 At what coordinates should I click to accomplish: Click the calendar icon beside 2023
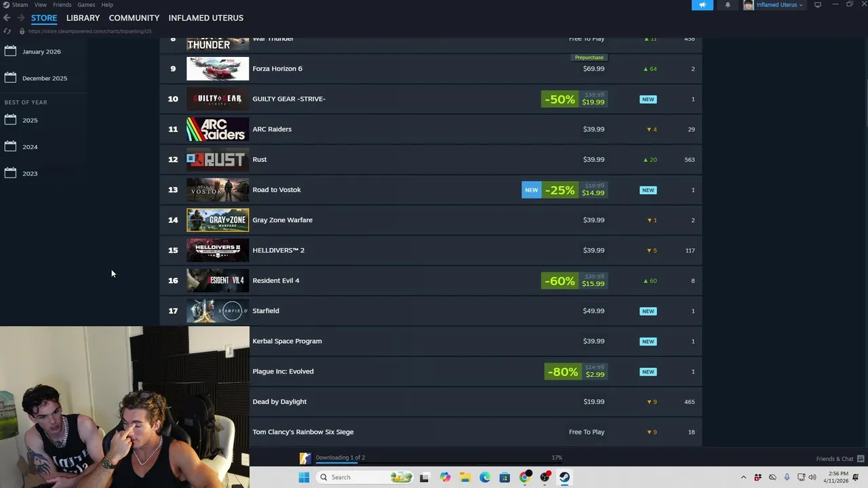coord(10,173)
